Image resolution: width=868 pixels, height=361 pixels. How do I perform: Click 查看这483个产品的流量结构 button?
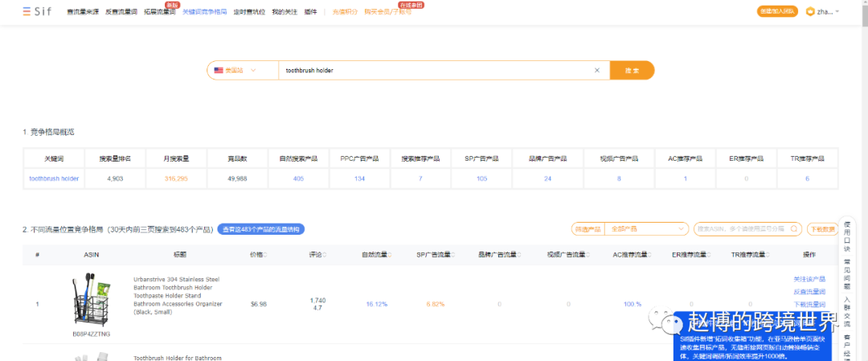click(x=260, y=228)
